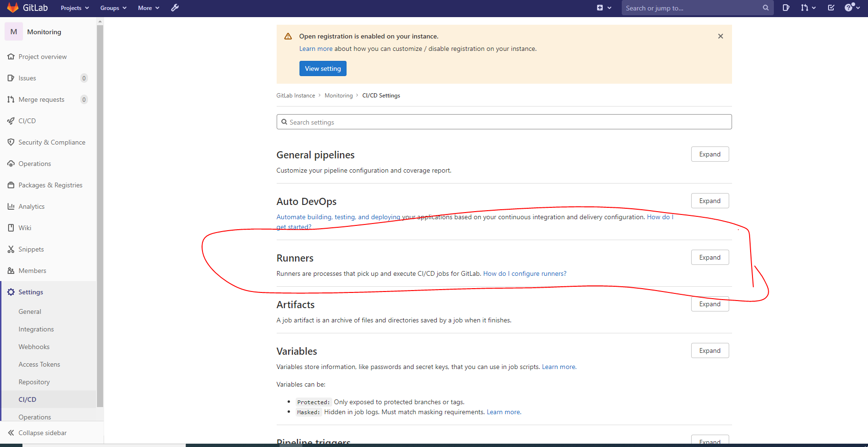Screen dimensions: 868x447
Task: Click the Monitoring project avatar M
Action: [14, 31]
